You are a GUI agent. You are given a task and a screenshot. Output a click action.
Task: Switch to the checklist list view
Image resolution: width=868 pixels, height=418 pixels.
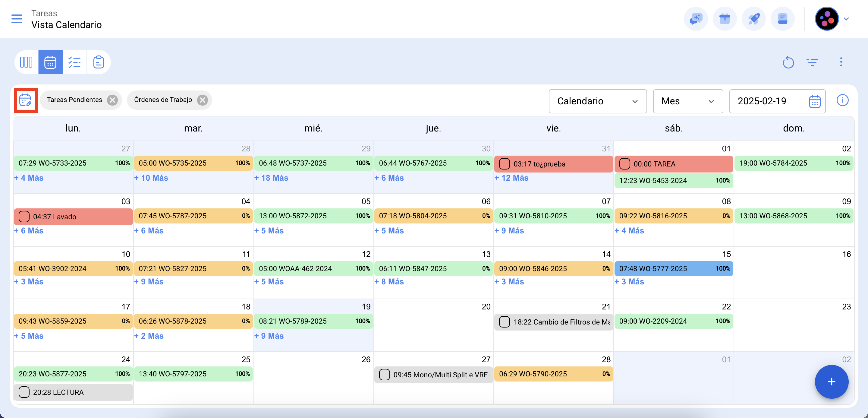tap(74, 62)
